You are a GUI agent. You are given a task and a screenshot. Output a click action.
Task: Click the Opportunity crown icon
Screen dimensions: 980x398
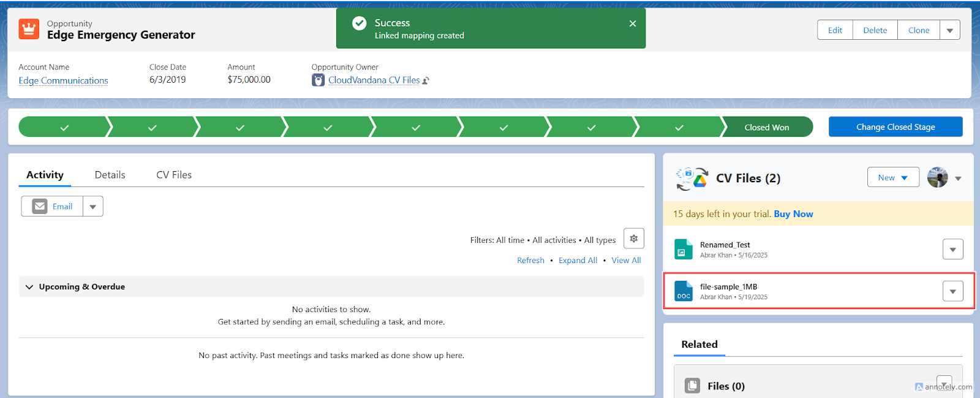click(29, 29)
